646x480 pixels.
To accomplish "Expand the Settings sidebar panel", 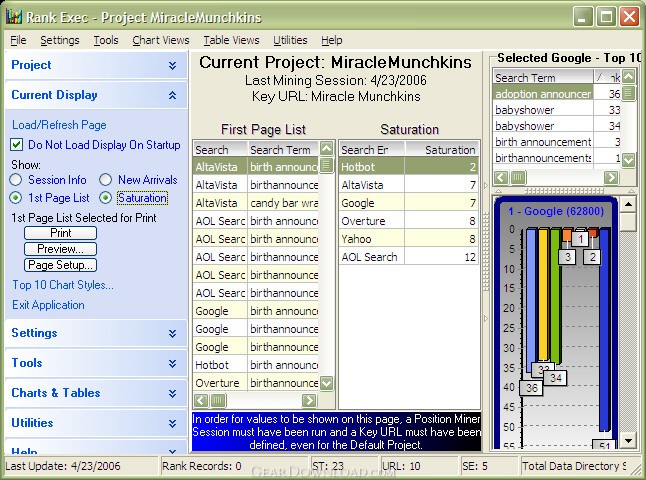I will pyautogui.click(x=172, y=333).
